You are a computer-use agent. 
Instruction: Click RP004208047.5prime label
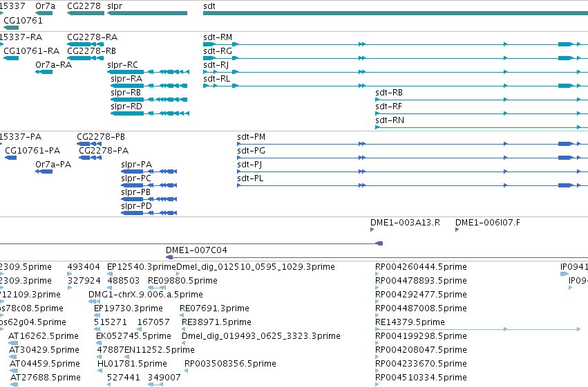click(421, 350)
